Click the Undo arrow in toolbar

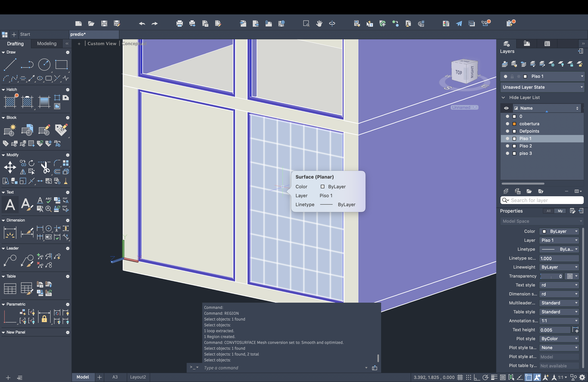point(142,24)
